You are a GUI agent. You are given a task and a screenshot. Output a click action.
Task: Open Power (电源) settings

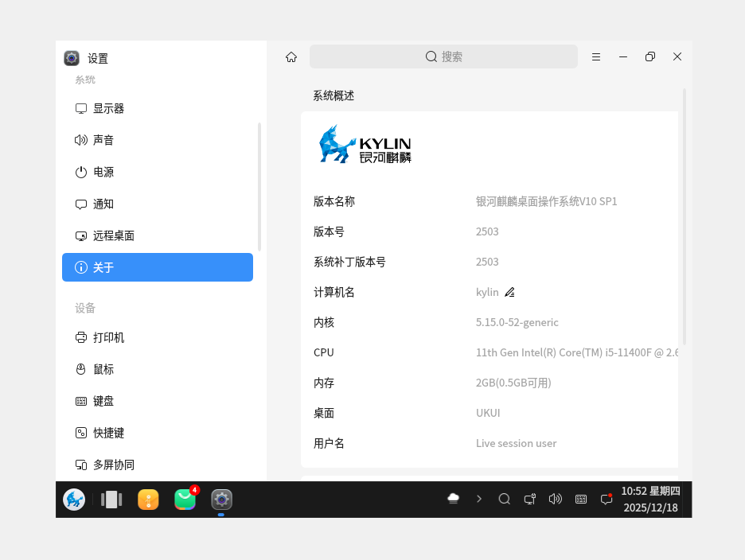(158, 172)
